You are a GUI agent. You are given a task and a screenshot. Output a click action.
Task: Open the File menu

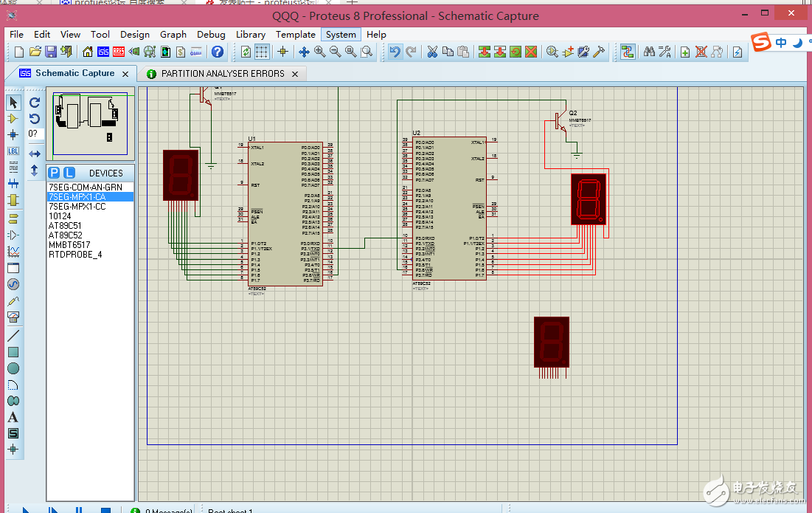coord(16,35)
